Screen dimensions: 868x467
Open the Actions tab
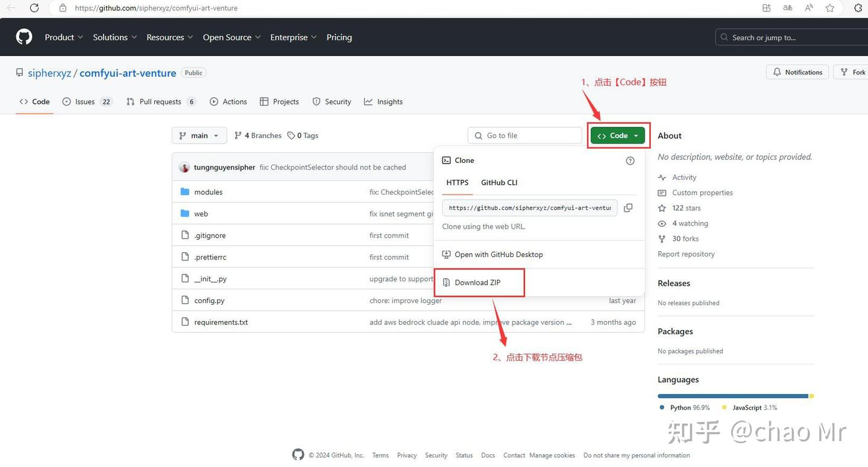click(x=228, y=102)
